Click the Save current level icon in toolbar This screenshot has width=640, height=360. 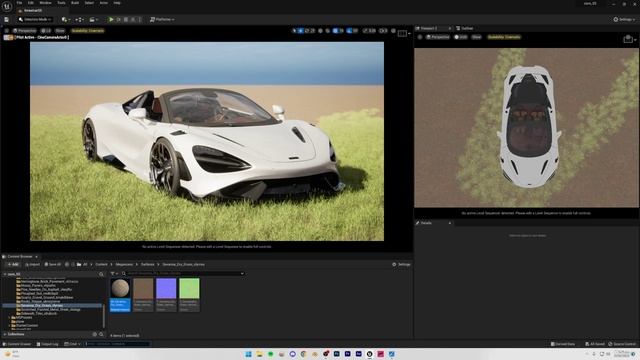[7, 19]
